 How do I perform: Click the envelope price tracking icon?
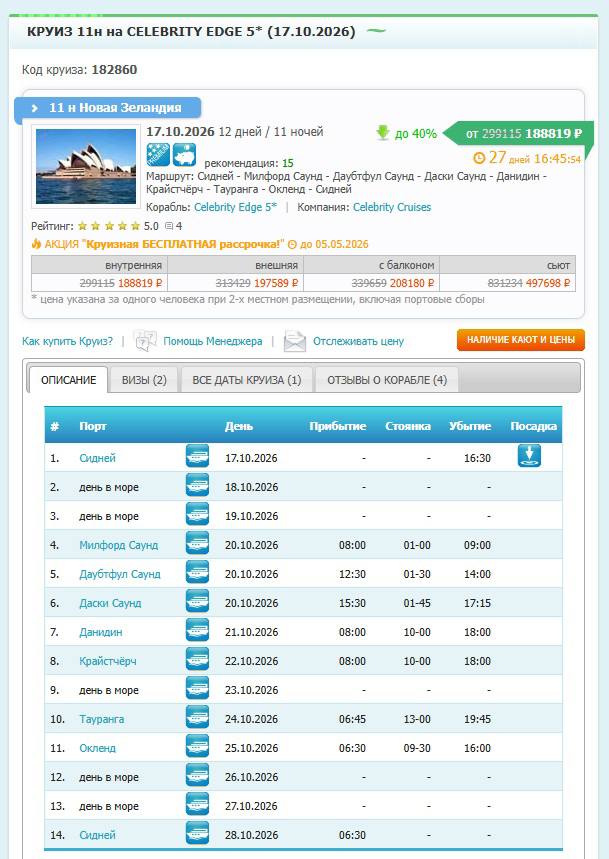[295, 341]
